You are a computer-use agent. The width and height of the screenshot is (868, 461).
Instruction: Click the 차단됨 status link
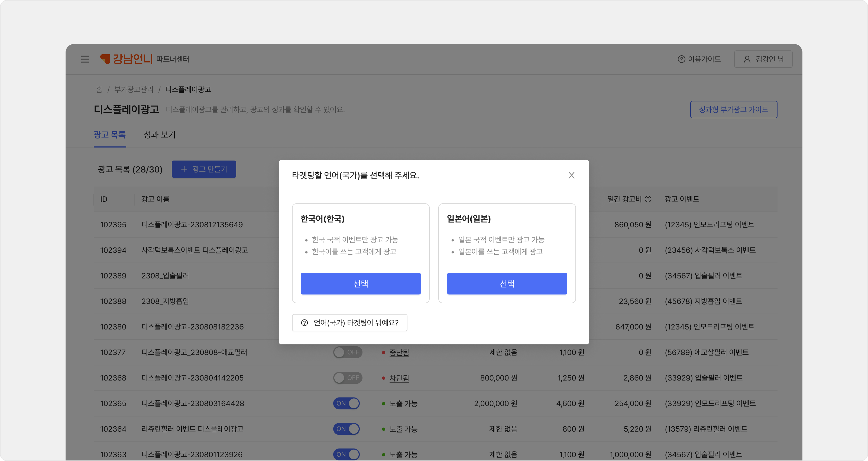(399, 378)
